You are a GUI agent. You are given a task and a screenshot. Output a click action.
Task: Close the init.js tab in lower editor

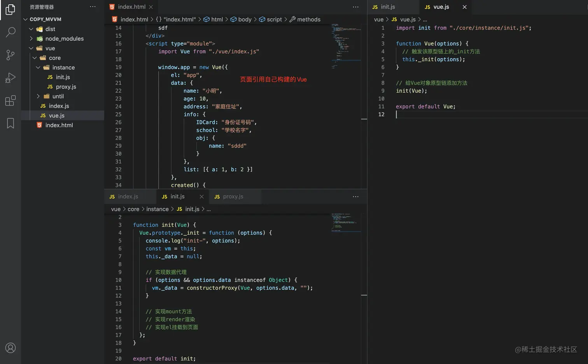201,197
